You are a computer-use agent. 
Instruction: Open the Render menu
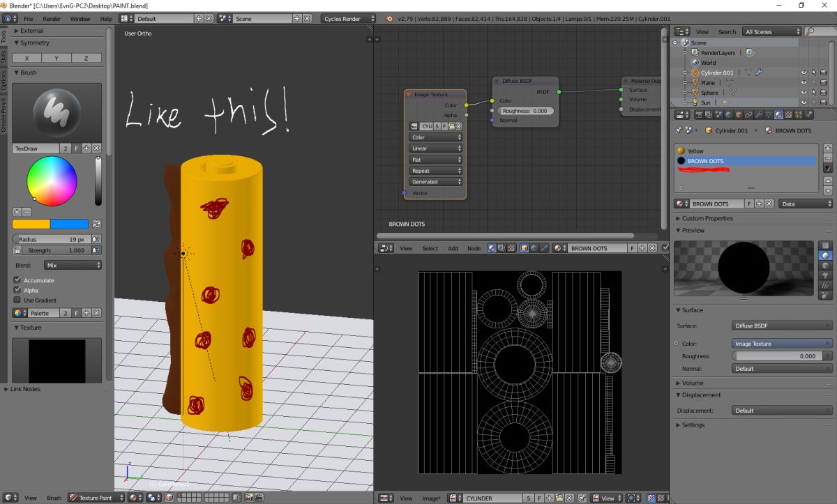[52, 19]
